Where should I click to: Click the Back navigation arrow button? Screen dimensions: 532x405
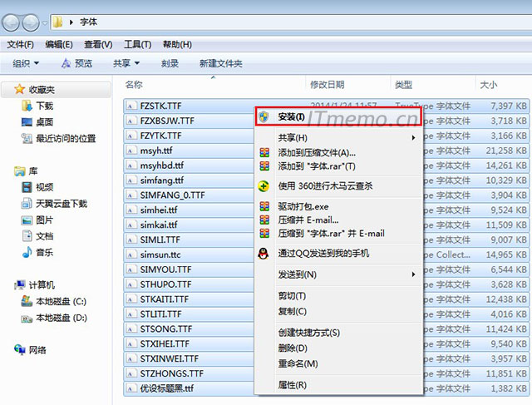pos(11,22)
